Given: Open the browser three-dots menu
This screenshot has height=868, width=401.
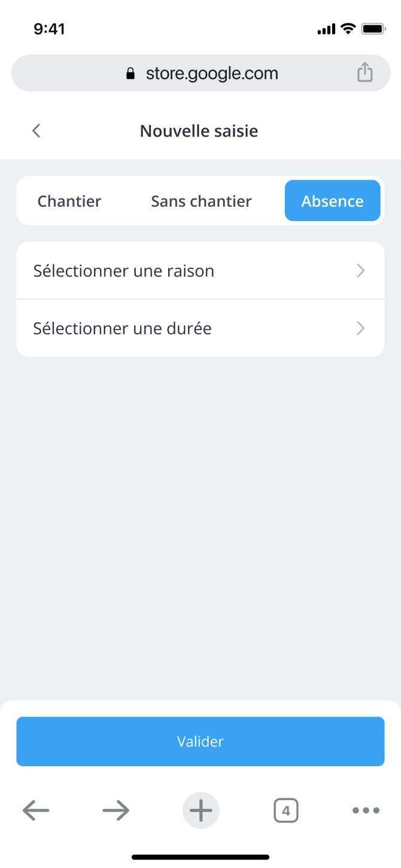Looking at the screenshot, I should pos(366,810).
